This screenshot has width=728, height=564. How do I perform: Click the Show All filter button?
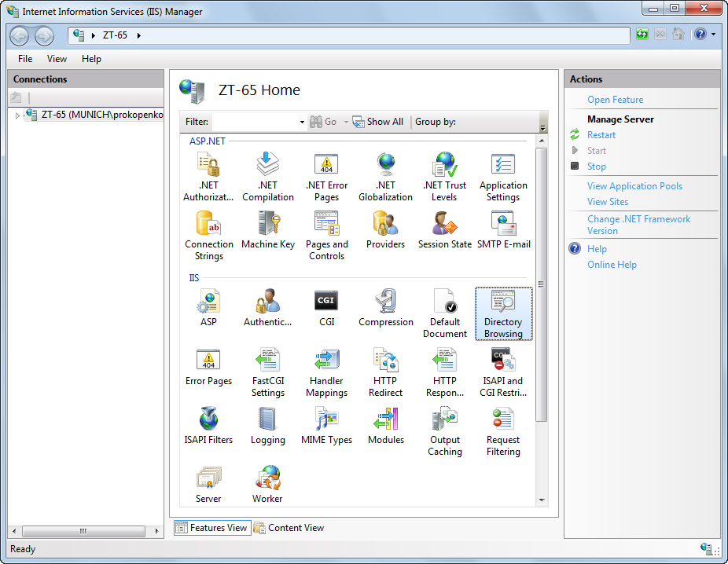click(x=378, y=122)
